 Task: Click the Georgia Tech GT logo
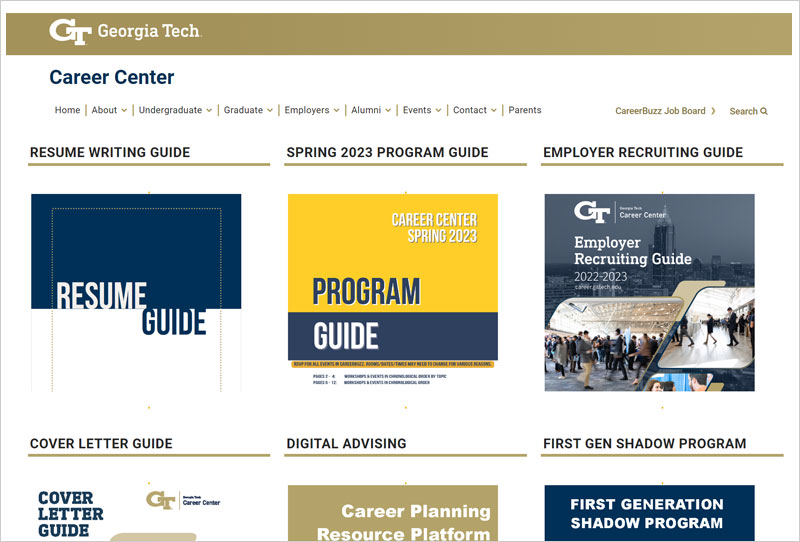point(70,32)
